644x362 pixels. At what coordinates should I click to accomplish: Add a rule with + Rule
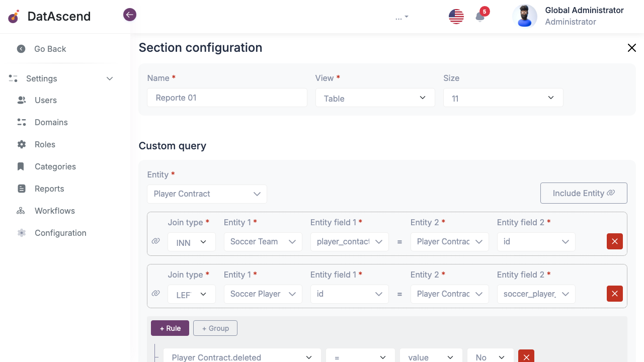(x=170, y=328)
